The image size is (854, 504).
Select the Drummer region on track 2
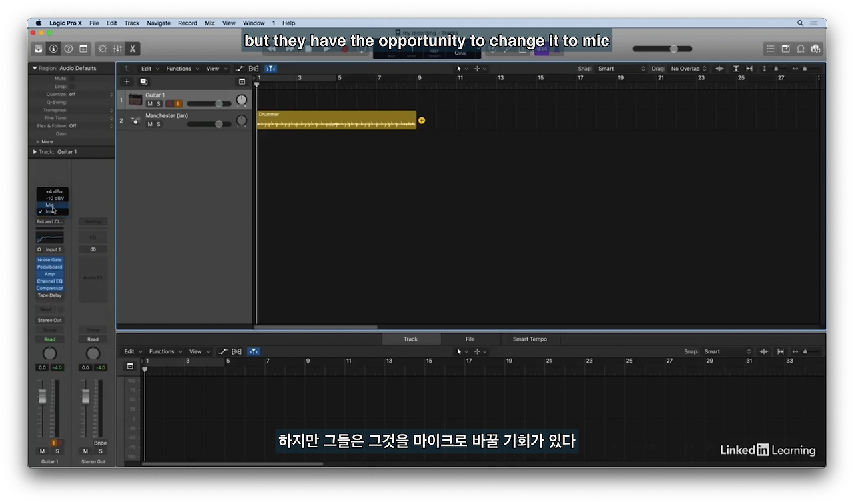pos(336,120)
